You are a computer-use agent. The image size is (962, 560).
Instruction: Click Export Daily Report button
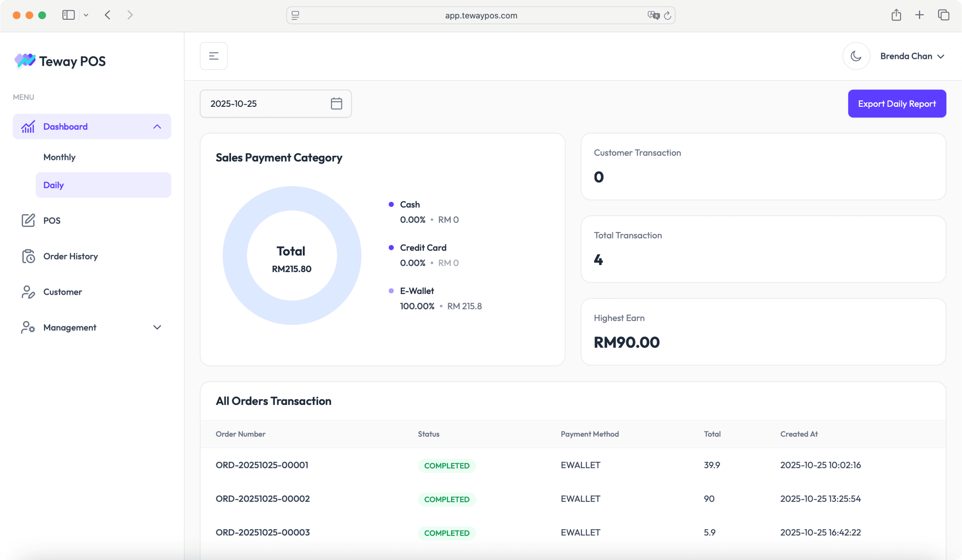point(896,104)
